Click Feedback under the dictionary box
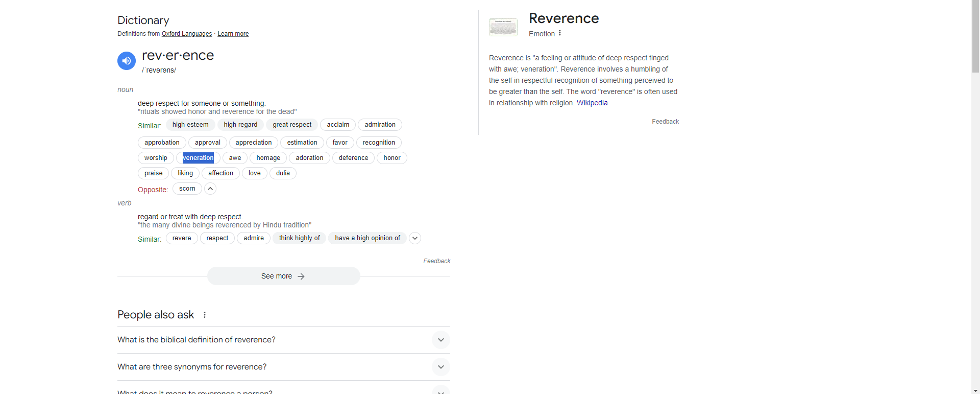Image resolution: width=980 pixels, height=394 pixels. [436, 261]
